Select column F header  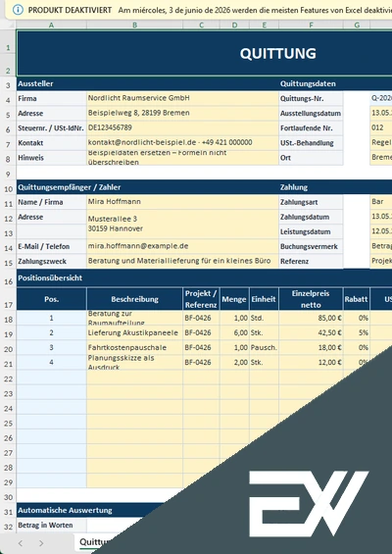[x=311, y=25]
